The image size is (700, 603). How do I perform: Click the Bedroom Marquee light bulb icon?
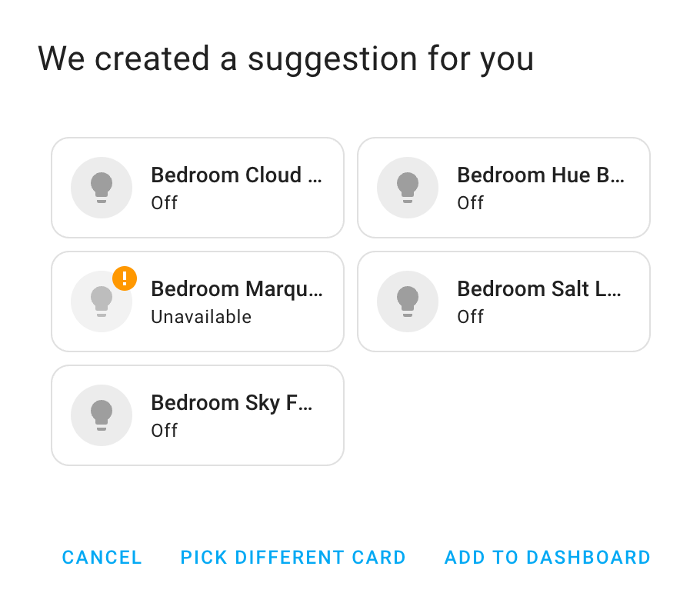click(102, 301)
